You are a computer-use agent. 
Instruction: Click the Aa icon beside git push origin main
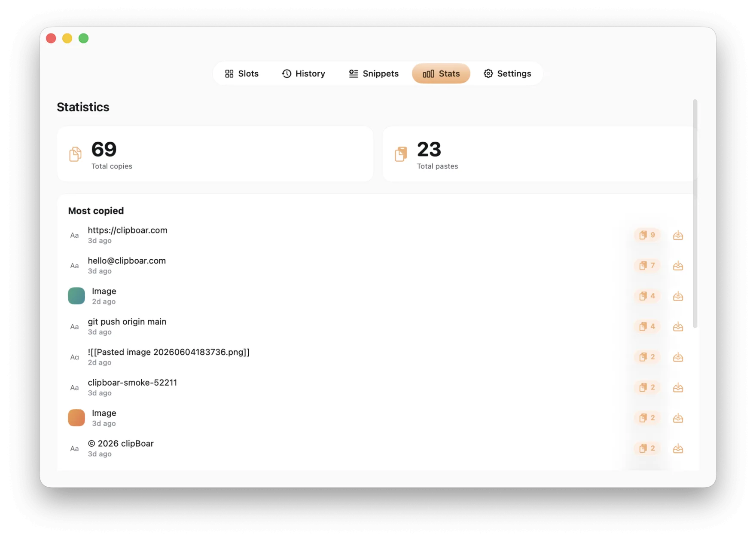tap(74, 327)
